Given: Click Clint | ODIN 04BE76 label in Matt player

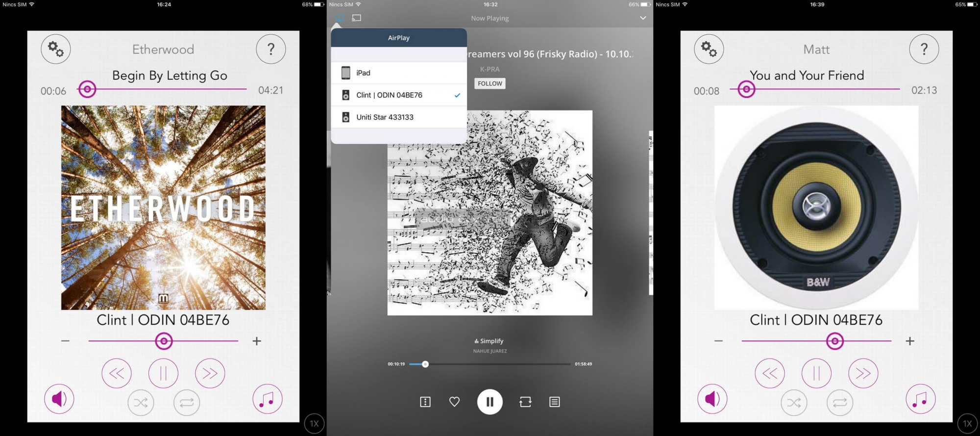Looking at the screenshot, I should tap(816, 320).
